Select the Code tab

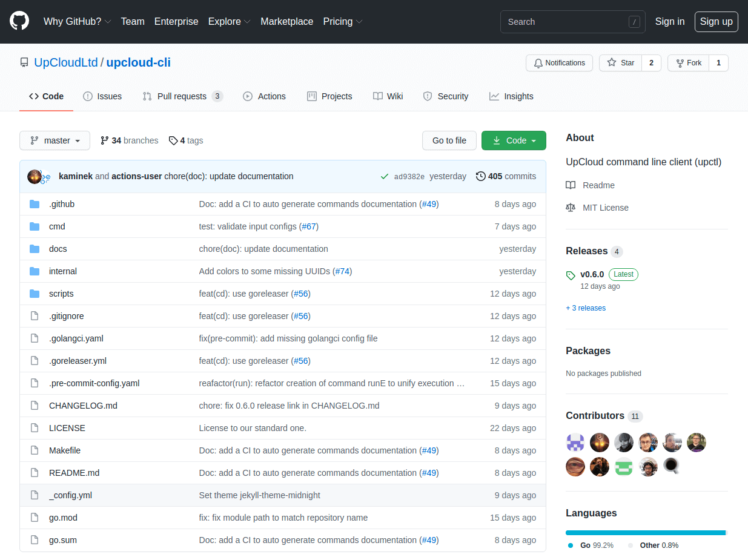46,96
